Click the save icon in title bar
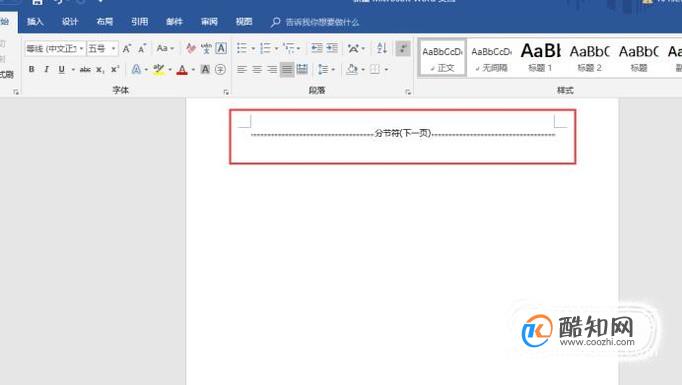This screenshot has width=682, height=385. click(x=37, y=2)
